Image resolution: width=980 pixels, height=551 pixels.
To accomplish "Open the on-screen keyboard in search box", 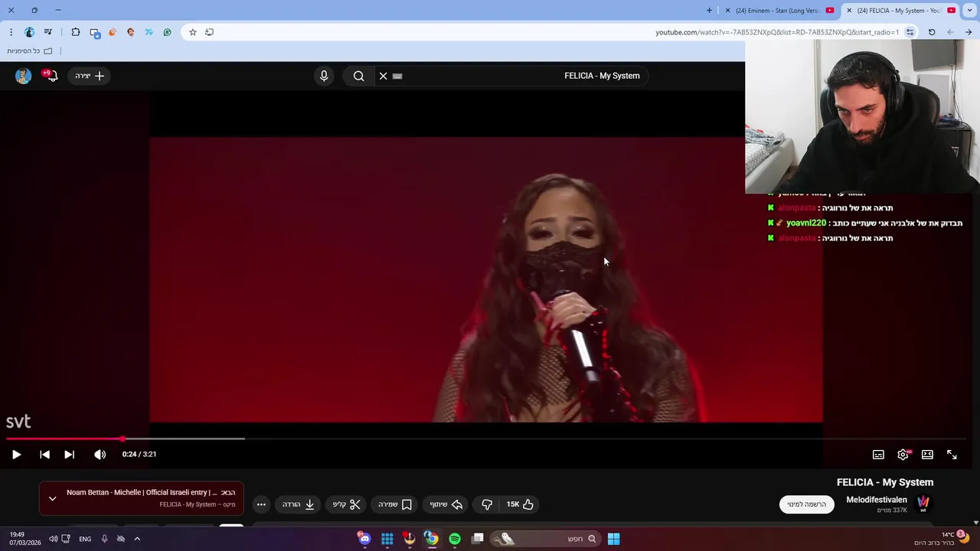I will click(397, 76).
